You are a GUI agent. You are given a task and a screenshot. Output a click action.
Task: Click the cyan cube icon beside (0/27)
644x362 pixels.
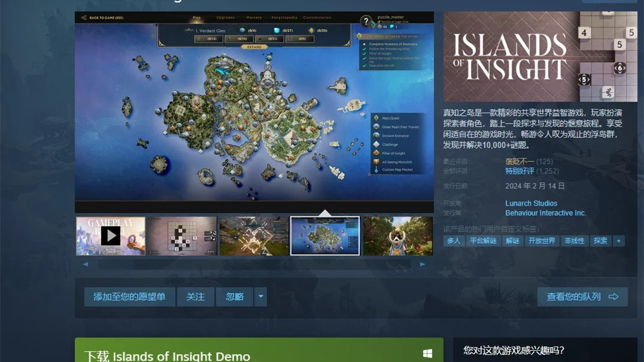[277, 31]
